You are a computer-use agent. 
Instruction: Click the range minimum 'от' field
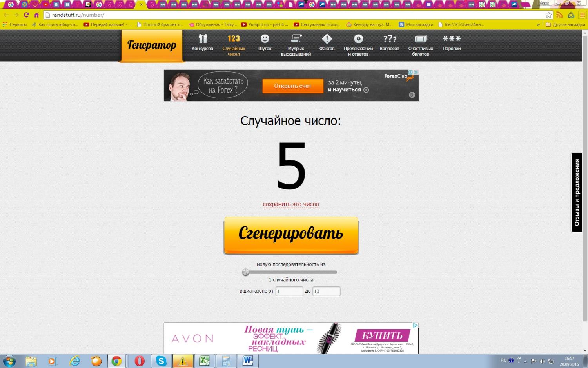tap(289, 291)
